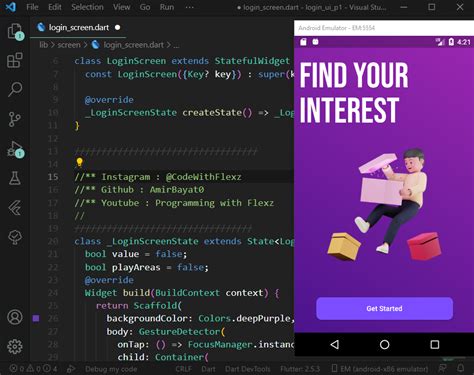474x375 pixels.
Task: Click the Github comment line 16
Action: [139, 190]
